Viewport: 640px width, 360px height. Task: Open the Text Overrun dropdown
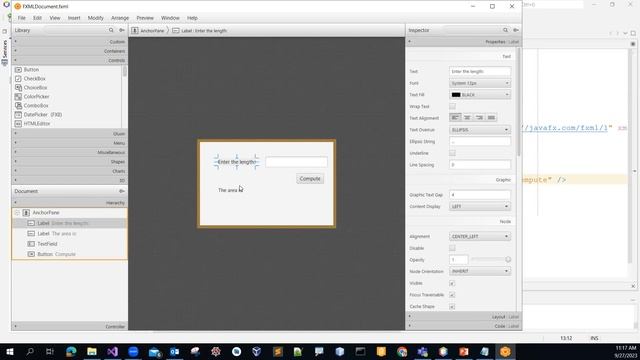pos(480,130)
